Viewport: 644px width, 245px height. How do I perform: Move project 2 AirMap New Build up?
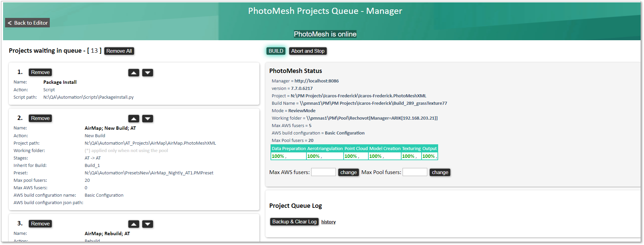(x=134, y=119)
